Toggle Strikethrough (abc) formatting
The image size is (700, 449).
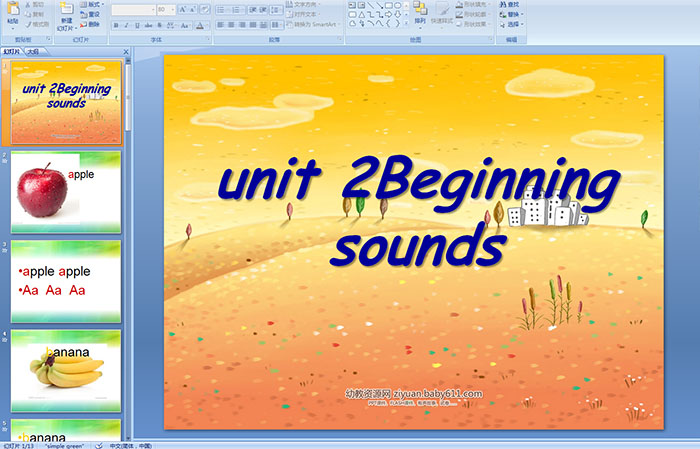[148, 25]
